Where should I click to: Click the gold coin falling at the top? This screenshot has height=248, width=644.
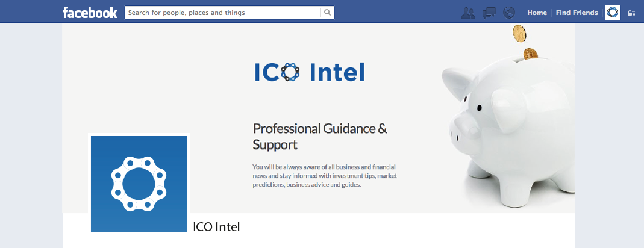pyautogui.click(x=519, y=34)
